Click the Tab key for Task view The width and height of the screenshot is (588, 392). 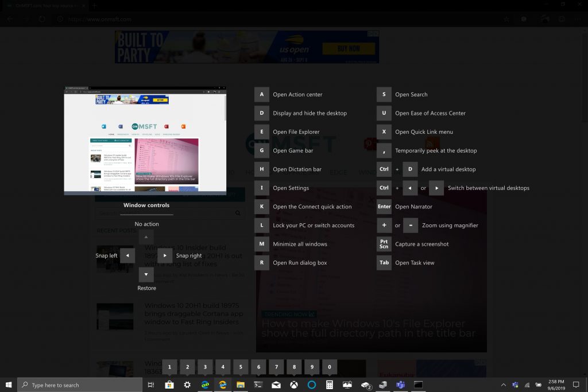click(x=384, y=263)
